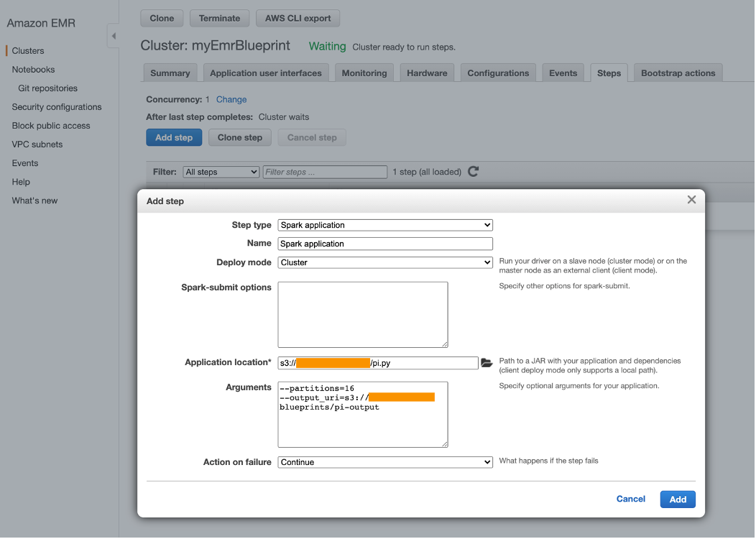Open the Action on failure dropdown
The width and height of the screenshot is (756, 539).
pos(384,461)
